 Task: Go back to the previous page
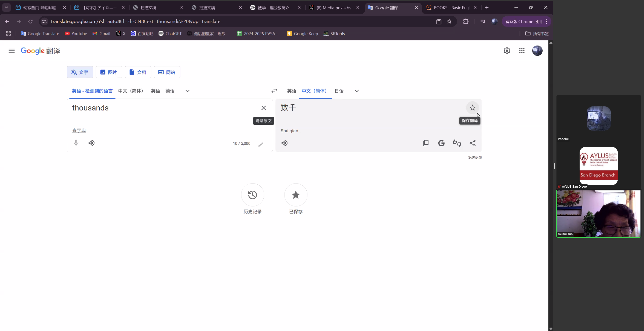(7, 22)
